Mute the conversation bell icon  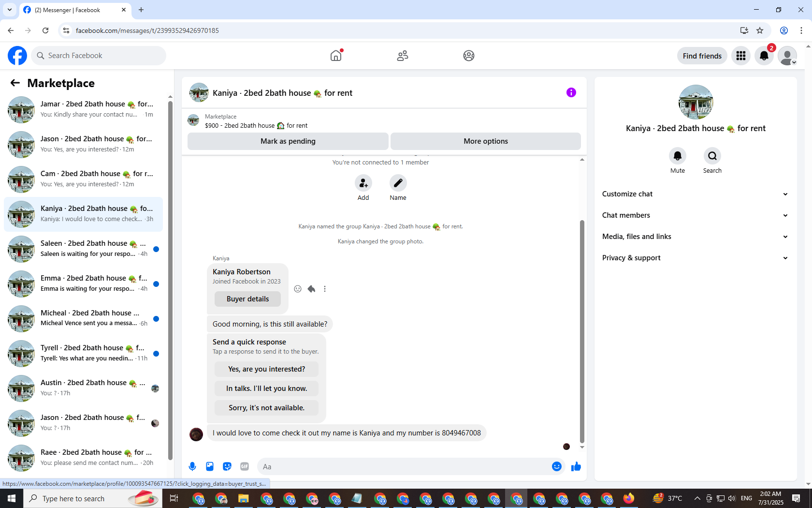pos(678,156)
